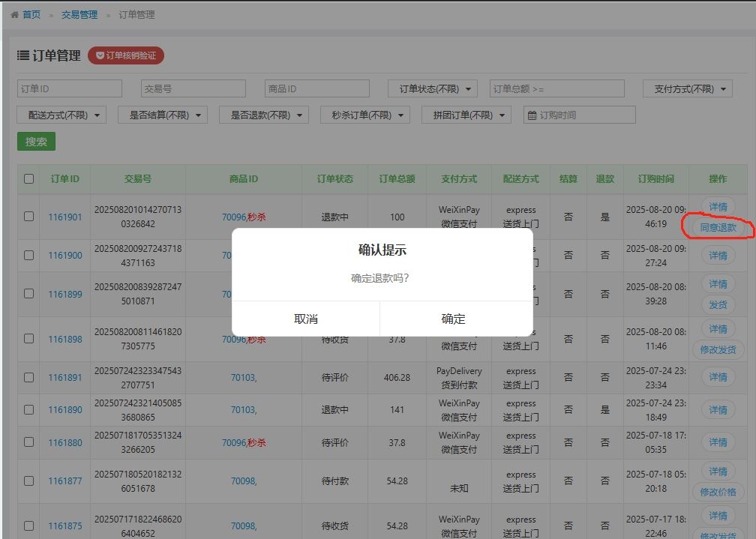Open order ID 1161900 link
The height and width of the screenshot is (539, 756).
(x=65, y=256)
